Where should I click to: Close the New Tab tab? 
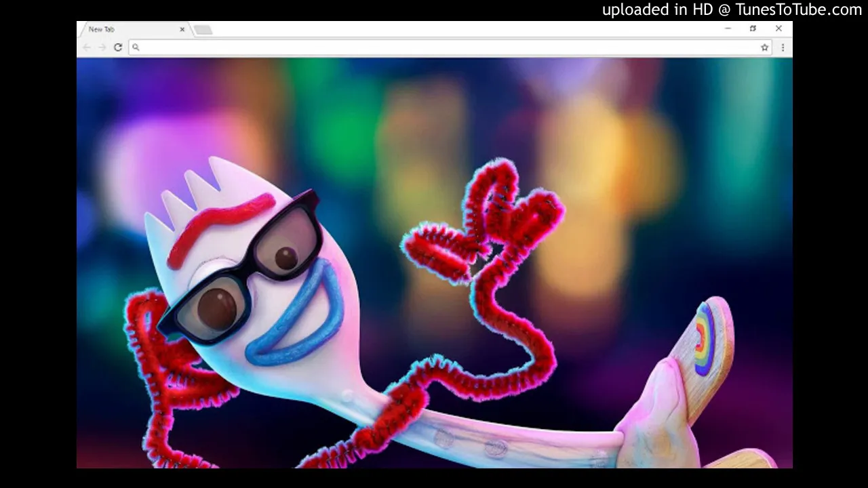[x=182, y=29]
